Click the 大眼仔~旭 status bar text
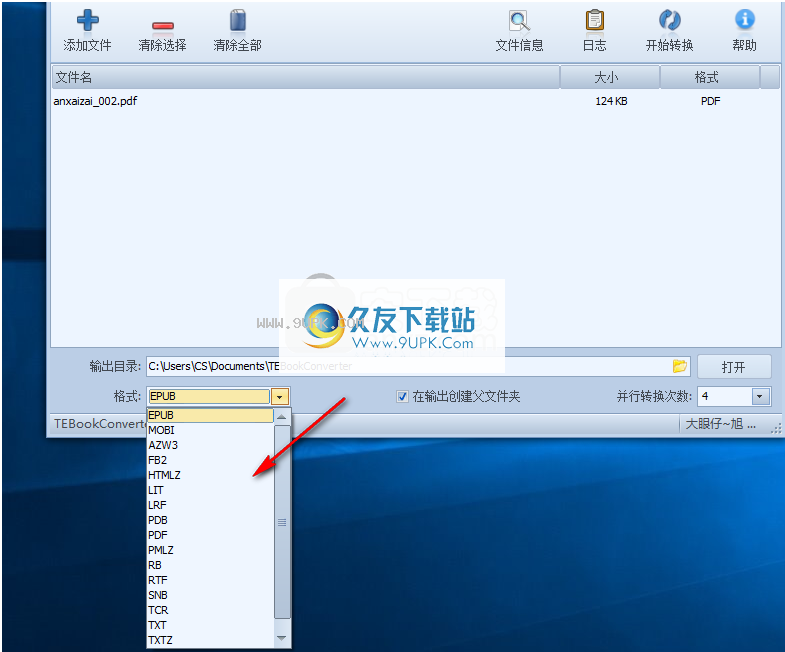Image resolution: width=785 pixels, height=652 pixels. pyautogui.click(x=720, y=424)
